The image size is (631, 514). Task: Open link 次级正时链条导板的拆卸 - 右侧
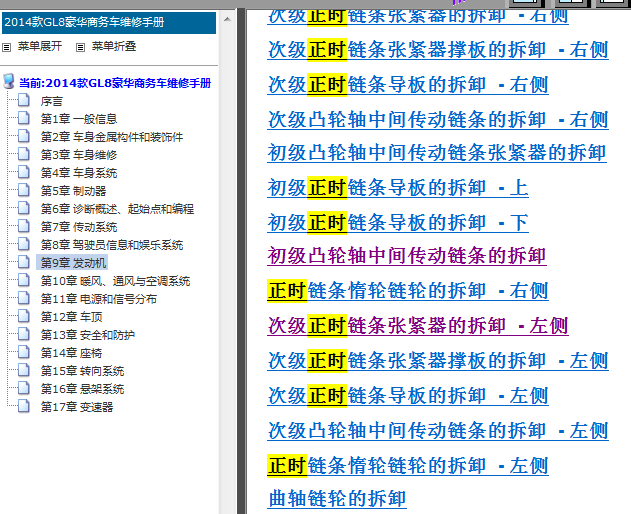408,85
